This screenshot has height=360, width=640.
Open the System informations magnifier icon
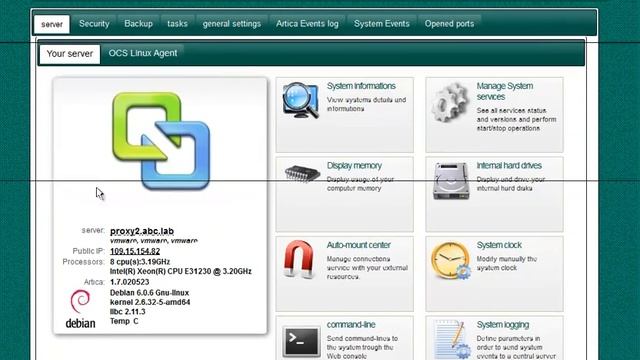300,100
